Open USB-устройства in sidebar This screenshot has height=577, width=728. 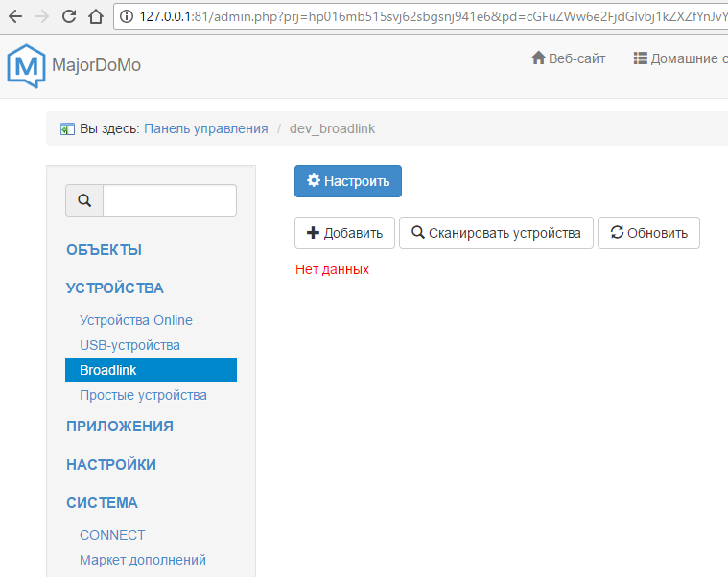coord(130,345)
